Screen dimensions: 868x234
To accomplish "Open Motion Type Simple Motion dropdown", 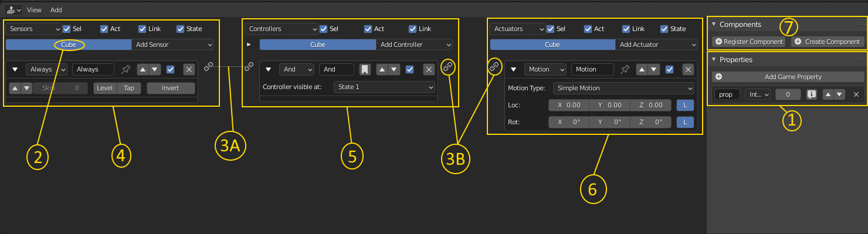I will click(623, 88).
